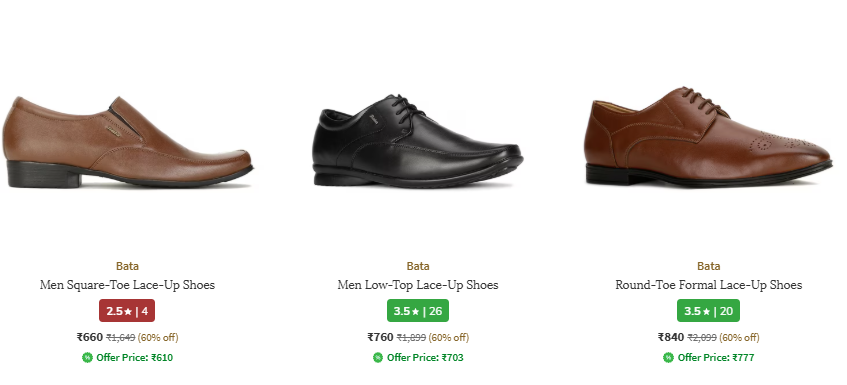Screen dimensions: 847x385
Task: Open the green 3.5 star badge with 20 reviews
Action: [x=708, y=311]
